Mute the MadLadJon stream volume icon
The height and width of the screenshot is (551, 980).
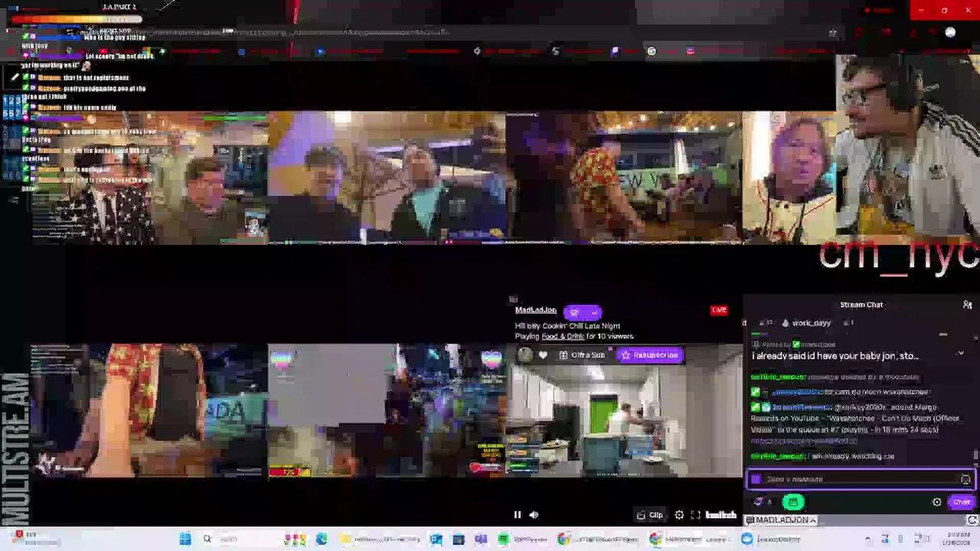pyautogui.click(x=534, y=515)
